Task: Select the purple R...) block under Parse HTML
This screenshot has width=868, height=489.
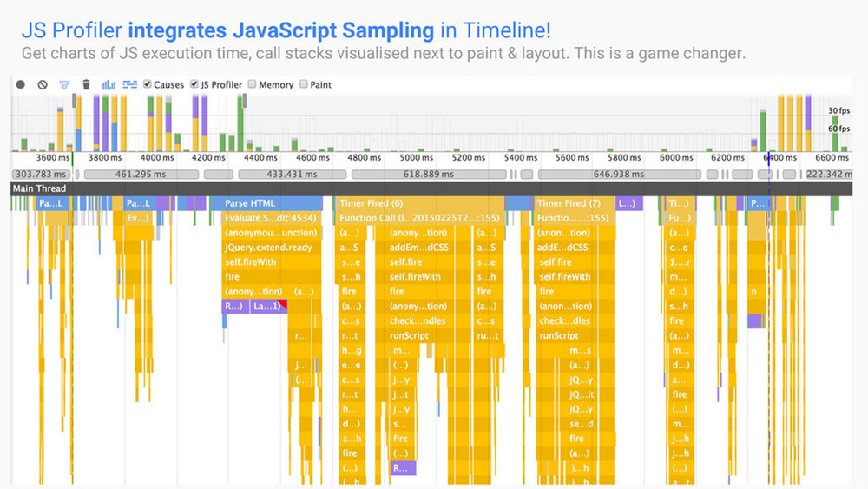Action: 235,307
